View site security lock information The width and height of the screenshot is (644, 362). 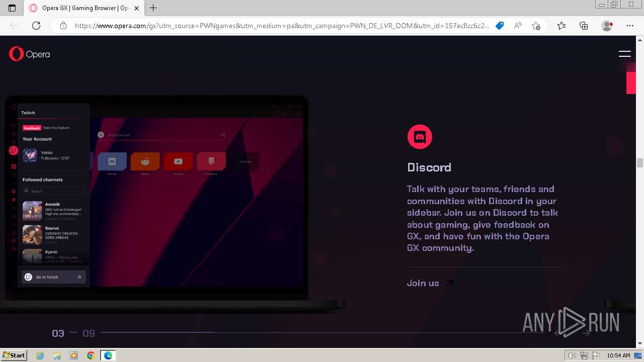[63, 26]
